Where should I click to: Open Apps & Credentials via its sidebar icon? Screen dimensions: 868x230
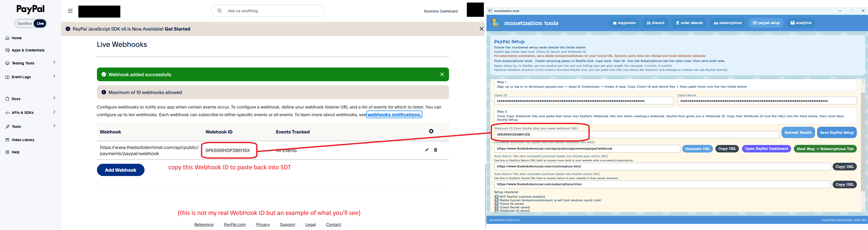(7, 50)
